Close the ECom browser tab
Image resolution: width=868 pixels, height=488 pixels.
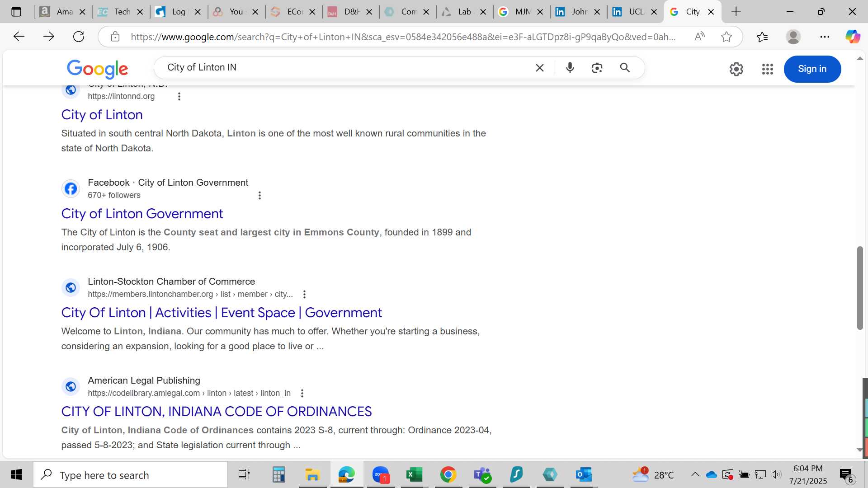[312, 12]
